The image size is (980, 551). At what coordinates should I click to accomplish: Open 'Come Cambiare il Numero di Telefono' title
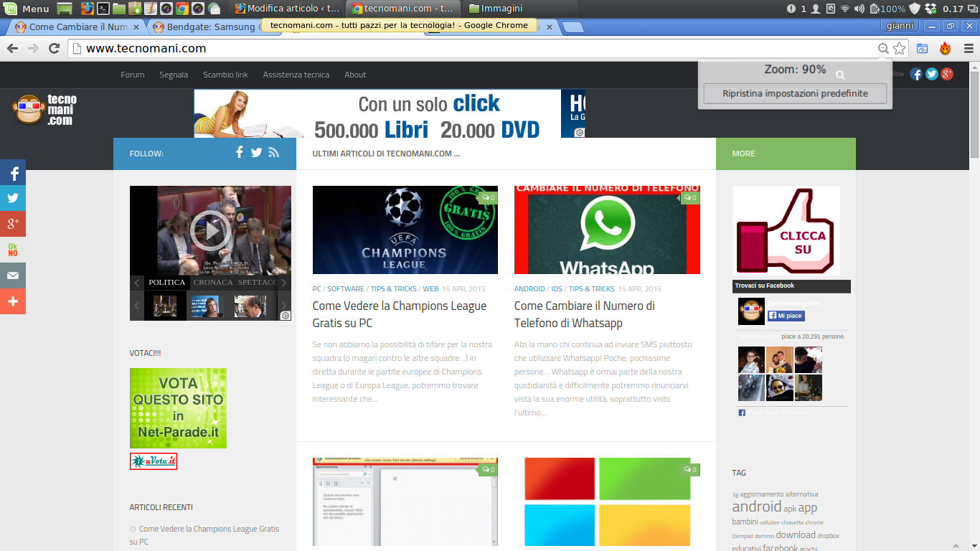(x=585, y=314)
